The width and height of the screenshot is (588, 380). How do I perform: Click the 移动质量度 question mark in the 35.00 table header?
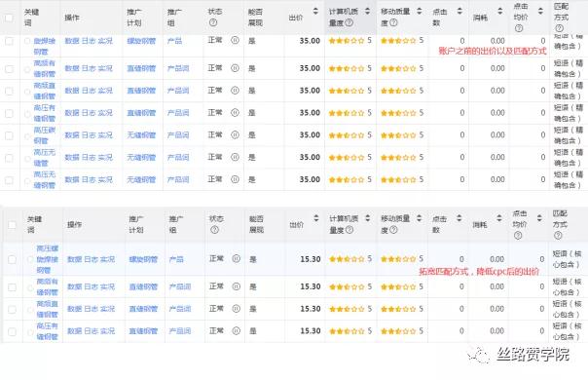393,22
